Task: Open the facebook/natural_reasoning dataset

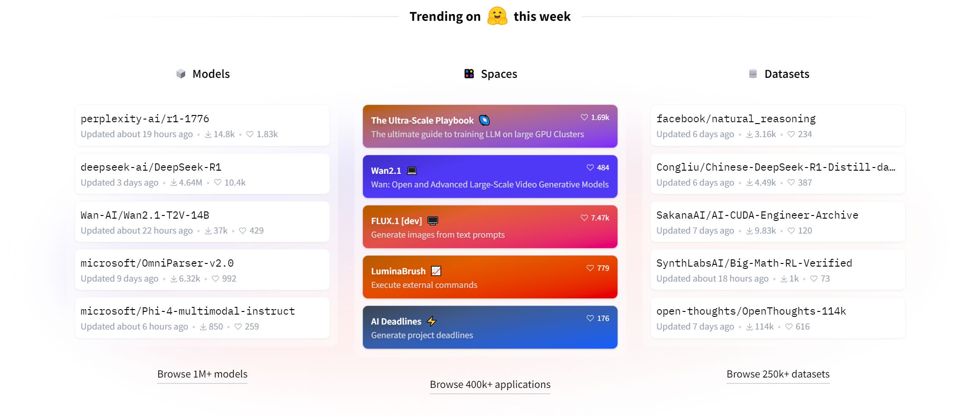Action: (778, 125)
